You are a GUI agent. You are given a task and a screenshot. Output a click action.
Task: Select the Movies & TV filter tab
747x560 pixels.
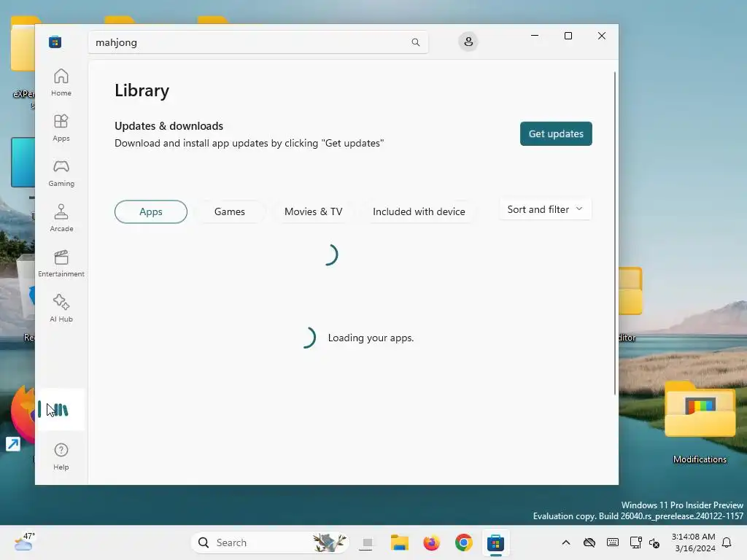click(314, 211)
